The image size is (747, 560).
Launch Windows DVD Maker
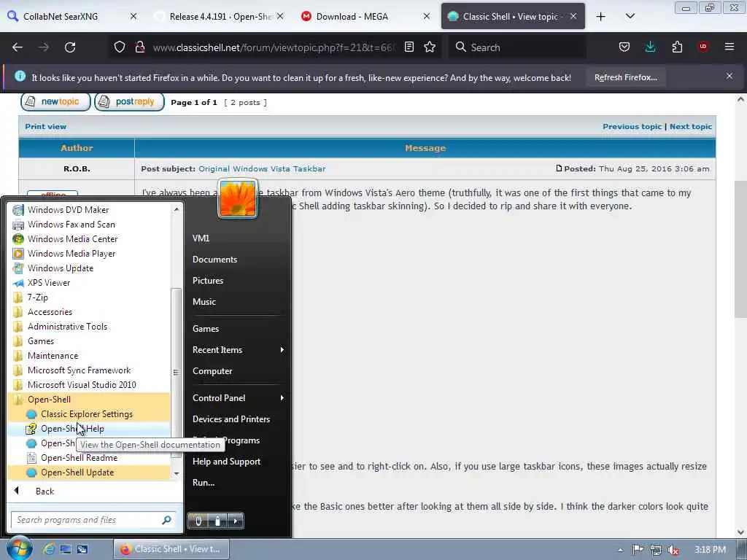pos(89,209)
